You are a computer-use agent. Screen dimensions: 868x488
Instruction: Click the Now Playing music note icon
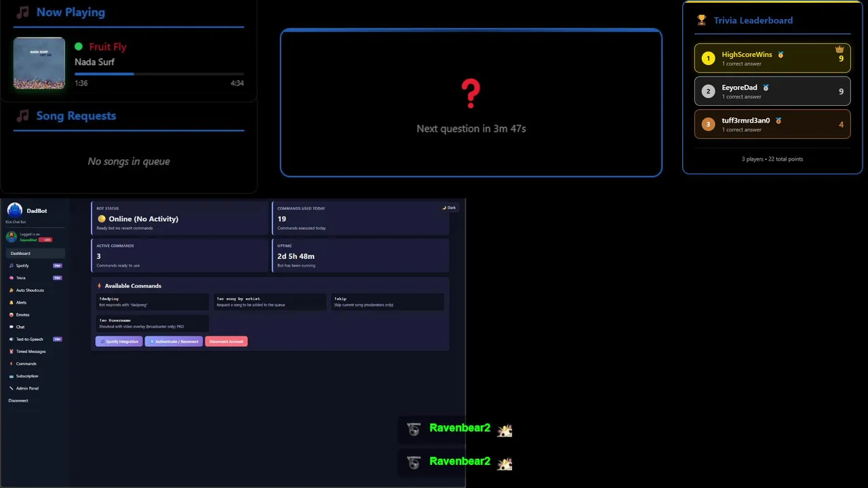pos(22,12)
